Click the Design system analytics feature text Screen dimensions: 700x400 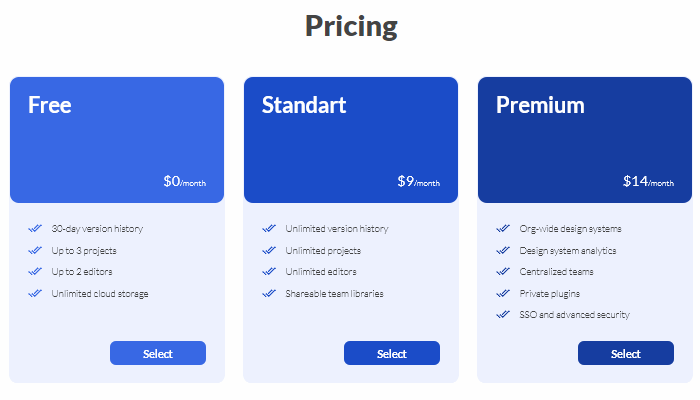pyautogui.click(x=568, y=251)
